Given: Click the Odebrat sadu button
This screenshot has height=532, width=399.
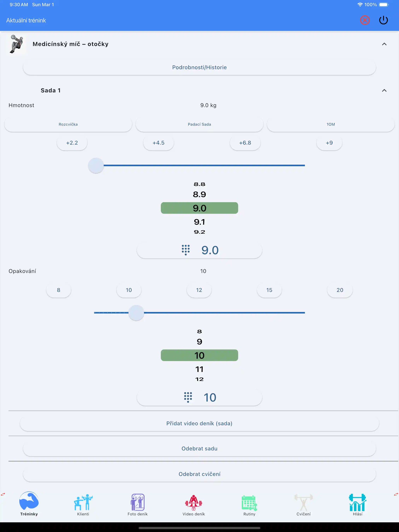Looking at the screenshot, I should click(199, 448).
